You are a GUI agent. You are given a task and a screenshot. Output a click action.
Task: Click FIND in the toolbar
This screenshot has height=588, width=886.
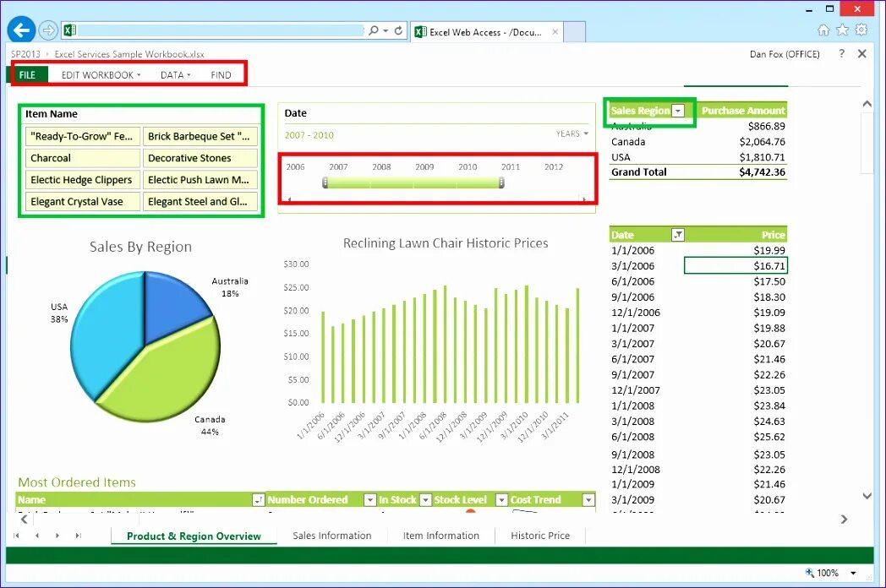coord(221,74)
